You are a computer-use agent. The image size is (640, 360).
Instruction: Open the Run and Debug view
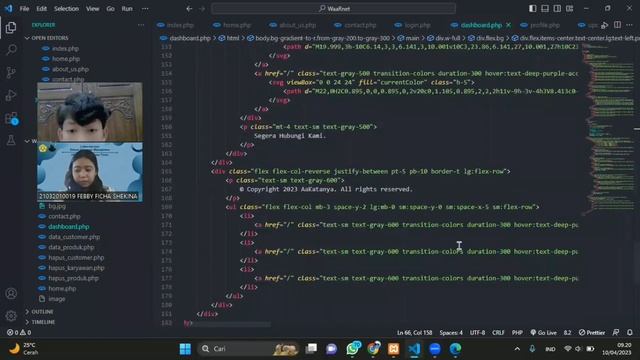[11, 95]
